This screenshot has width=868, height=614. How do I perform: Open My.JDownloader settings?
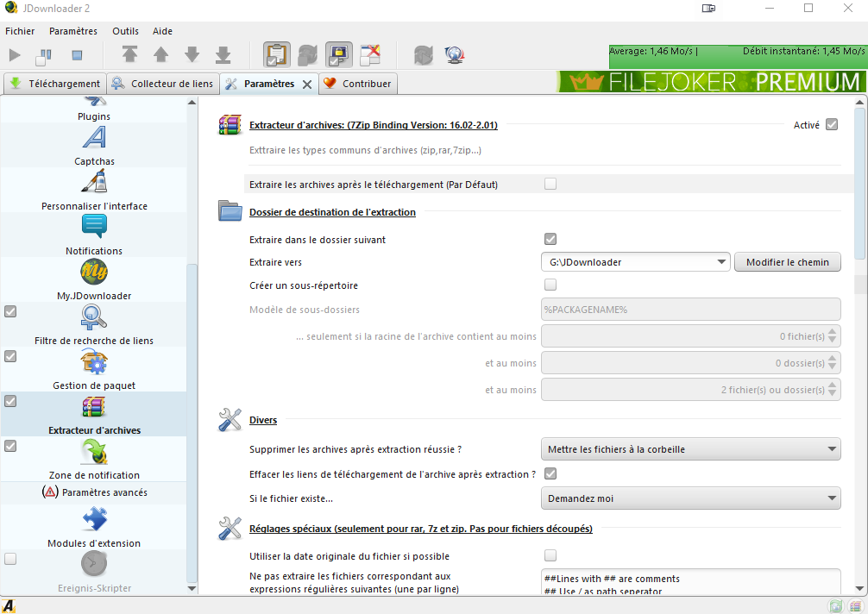tap(94, 280)
